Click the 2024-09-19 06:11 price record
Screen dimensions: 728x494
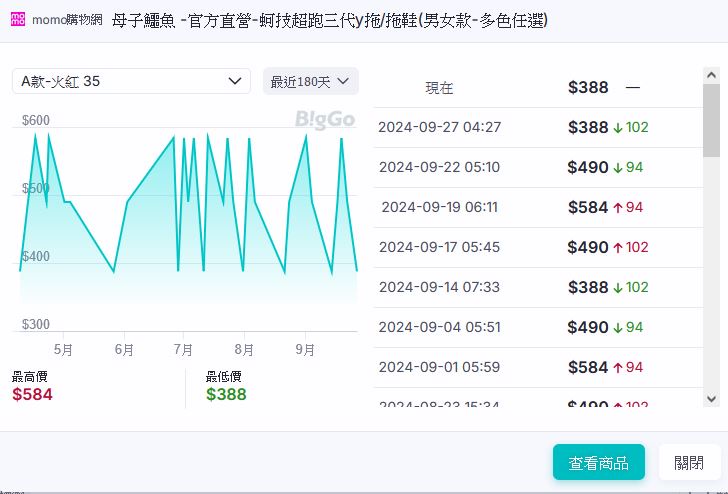tap(538, 207)
